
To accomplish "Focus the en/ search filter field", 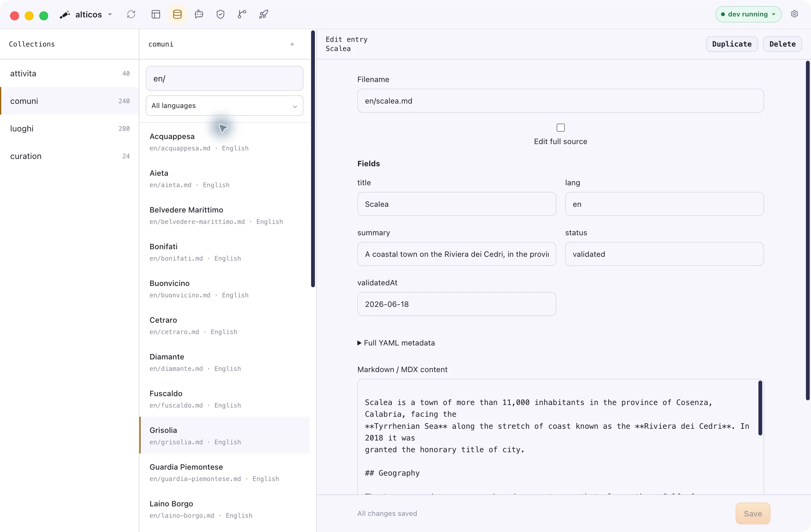I will [225, 79].
